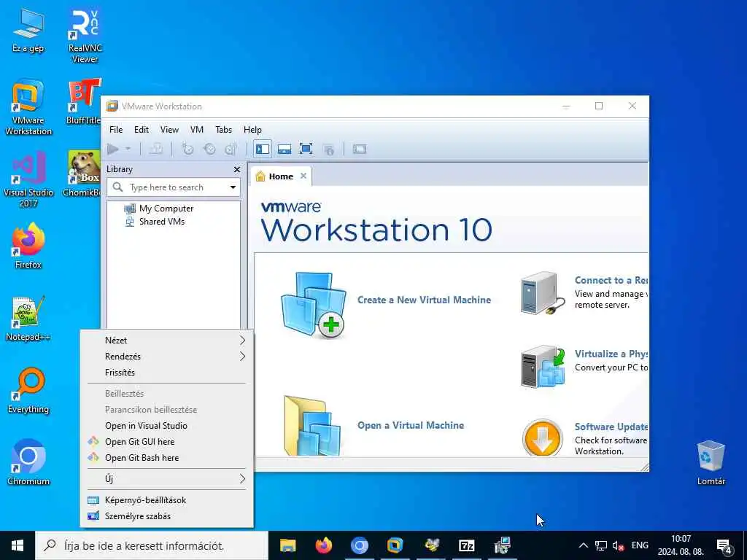The height and width of the screenshot is (560, 747).
Task: Open the View menu in VMware
Action: (169, 130)
